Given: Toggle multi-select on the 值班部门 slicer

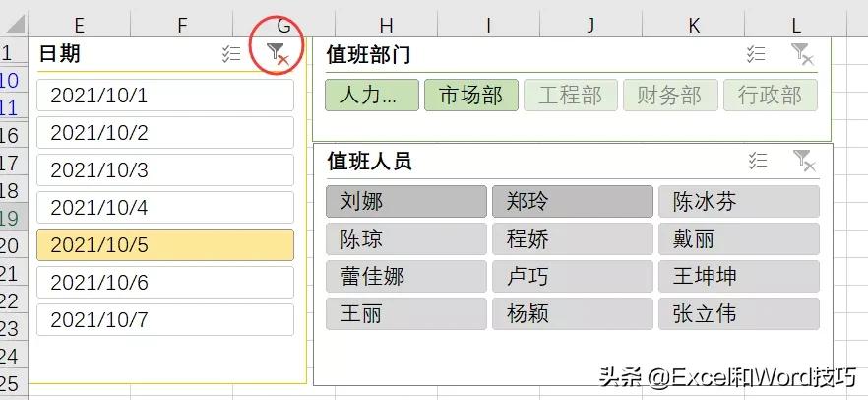Looking at the screenshot, I should coord(756,54).
